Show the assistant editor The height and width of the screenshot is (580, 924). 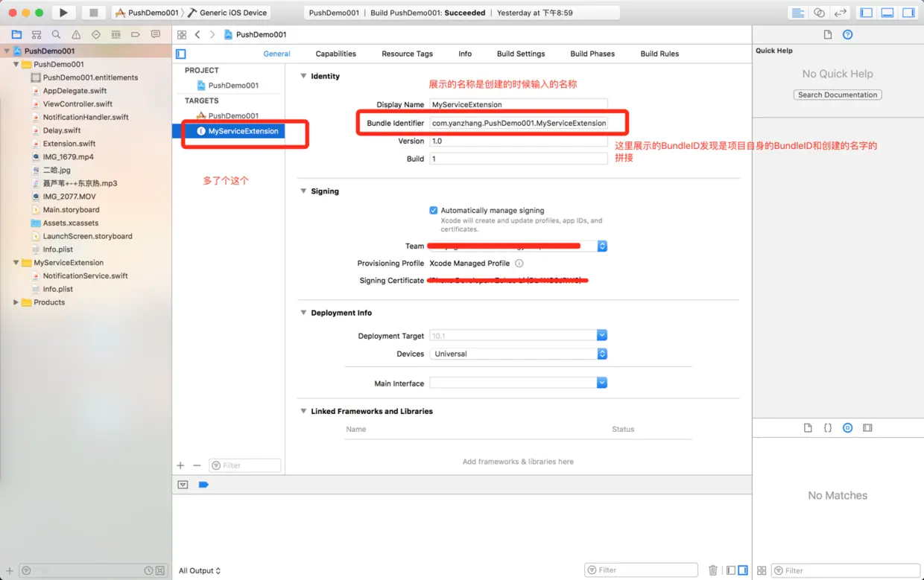click(819, 13)
